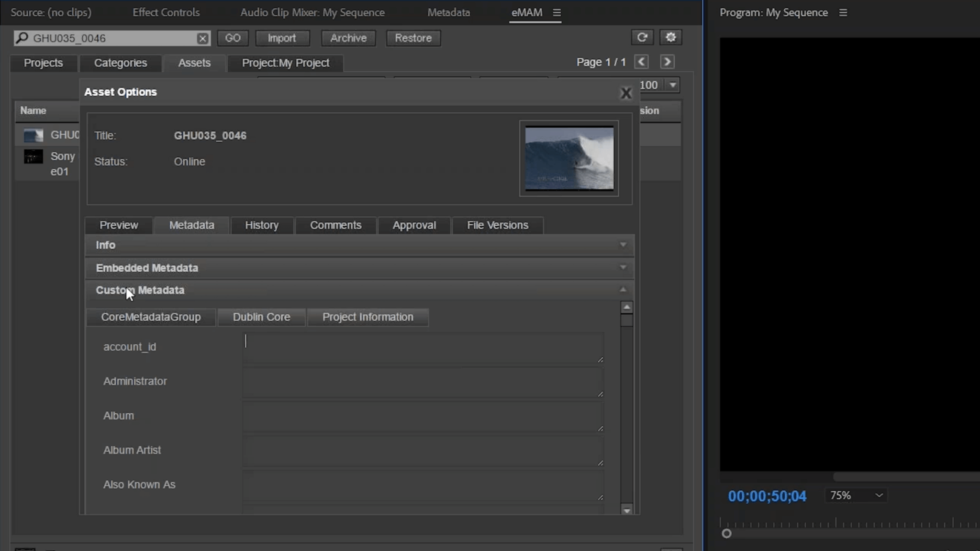Clear the search field with X icon

(202, 38)
